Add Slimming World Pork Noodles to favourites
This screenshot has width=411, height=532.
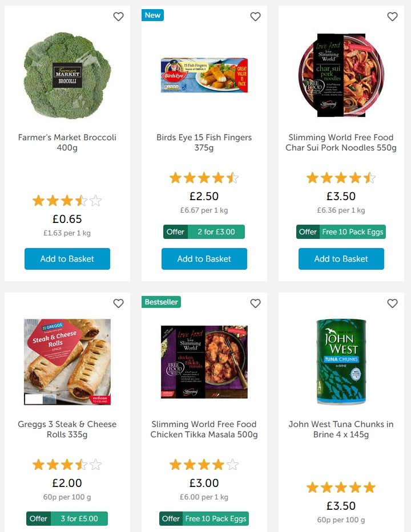click(392, 17)
